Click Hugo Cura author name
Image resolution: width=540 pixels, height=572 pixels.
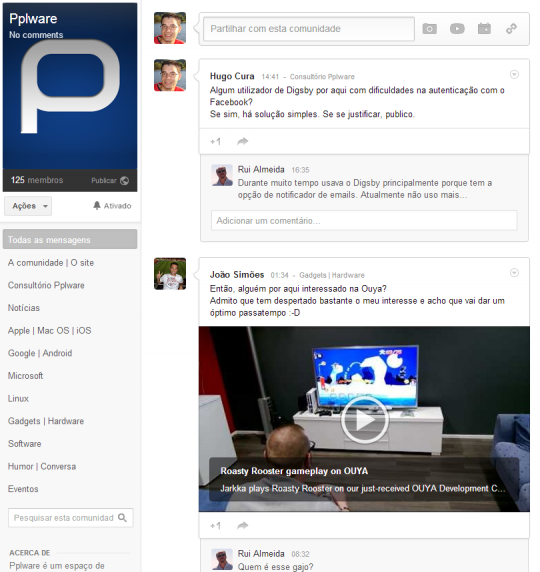(x=232, y=76)
